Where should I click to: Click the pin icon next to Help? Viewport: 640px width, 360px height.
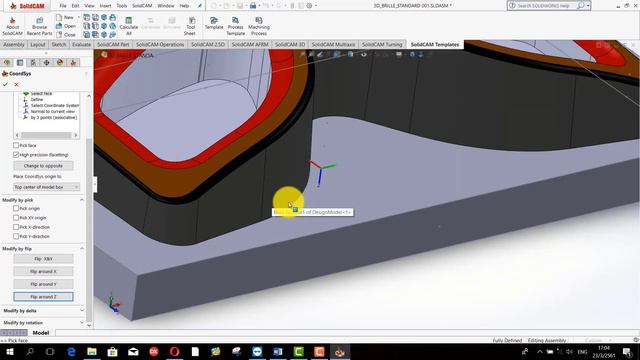pos(200,6)
